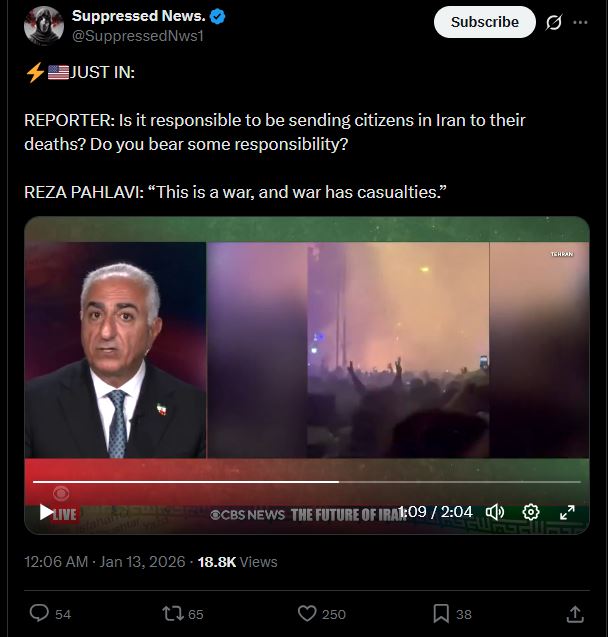The width and height of the screenshot is (608, 637).
Task: View the 18.8K Views analytics
Action: pos(238,562)
